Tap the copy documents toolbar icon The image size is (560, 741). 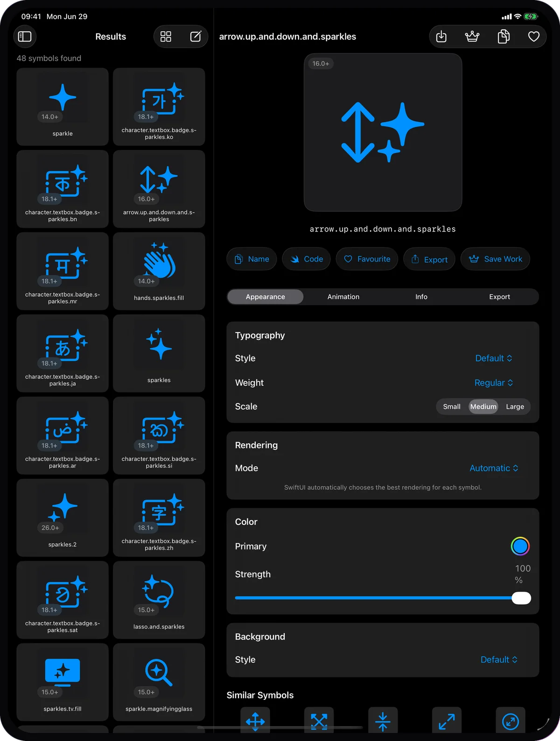tap(504, 36)
